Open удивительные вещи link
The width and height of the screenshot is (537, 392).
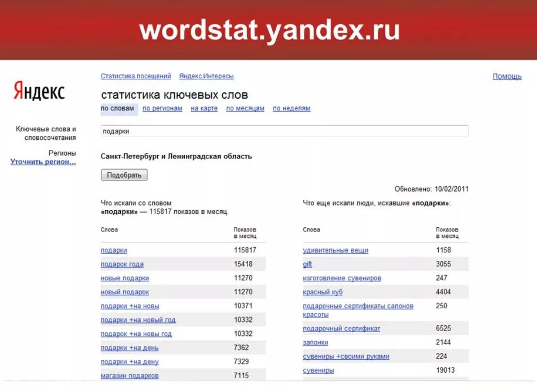(x=336, y=250)
